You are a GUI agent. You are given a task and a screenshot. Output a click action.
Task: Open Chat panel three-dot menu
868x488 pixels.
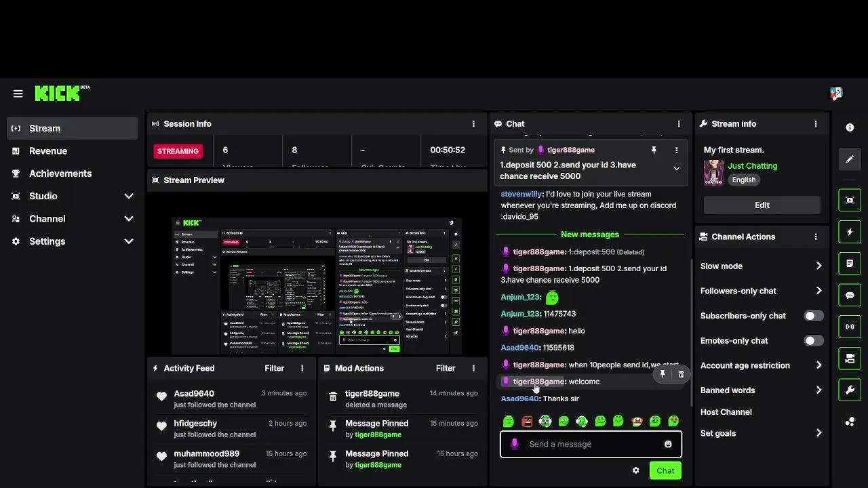[679, 124]
